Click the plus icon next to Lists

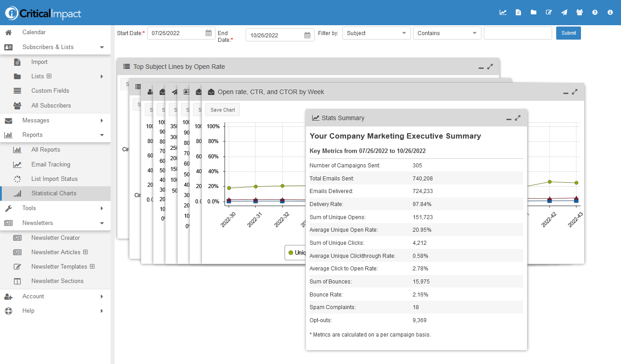[x=49, y=76]
